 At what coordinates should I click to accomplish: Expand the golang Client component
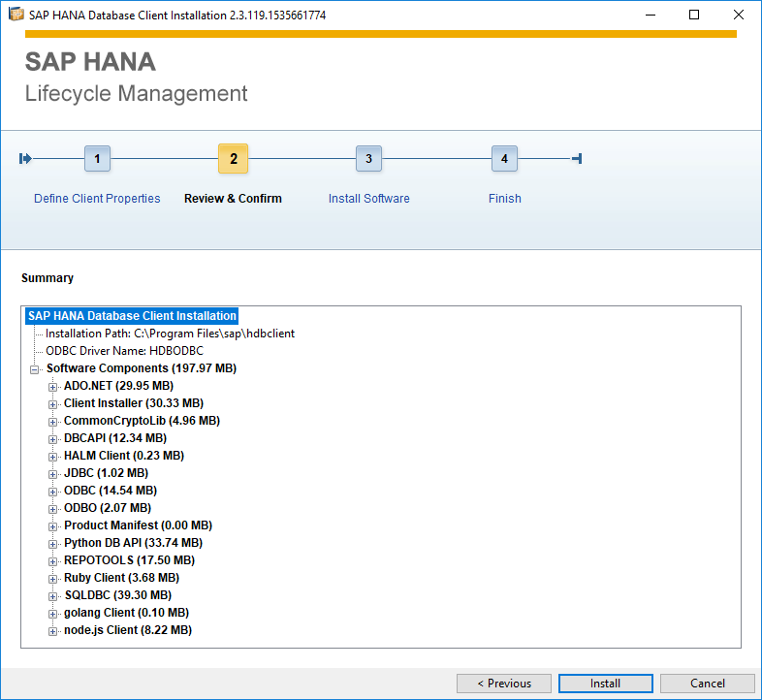click(x=52, y=615)
